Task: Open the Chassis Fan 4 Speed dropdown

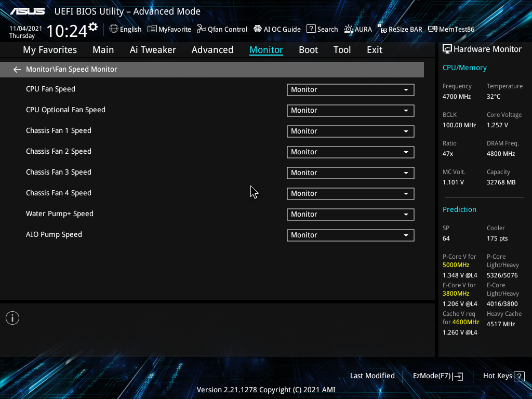Action: pyautogui.click(x=351, y=193)
